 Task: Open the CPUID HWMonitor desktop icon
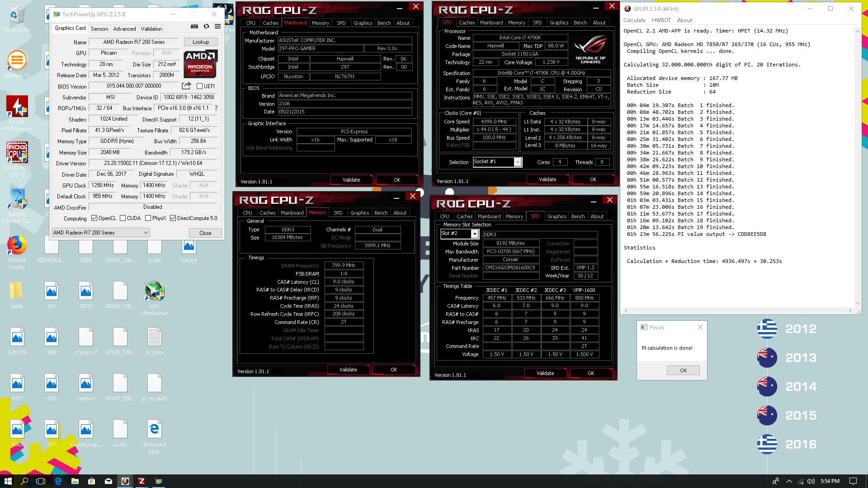pos(17,113)
